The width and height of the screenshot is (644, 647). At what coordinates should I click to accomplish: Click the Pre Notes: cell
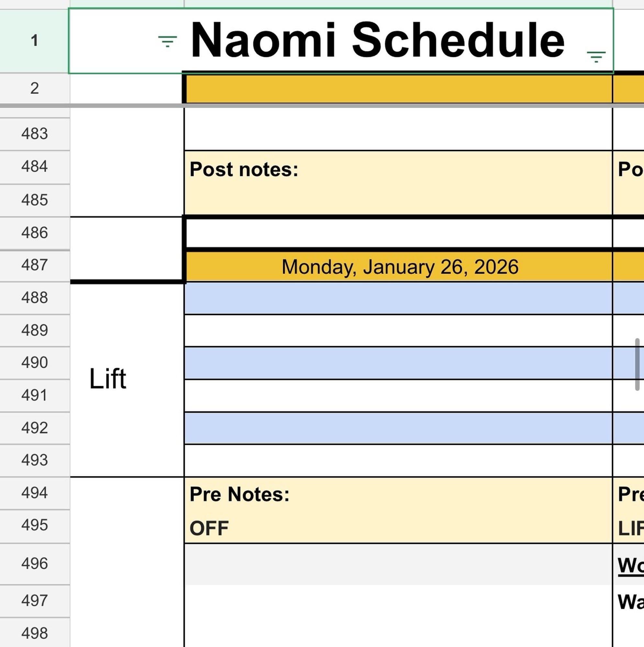(x=398, y=494)
